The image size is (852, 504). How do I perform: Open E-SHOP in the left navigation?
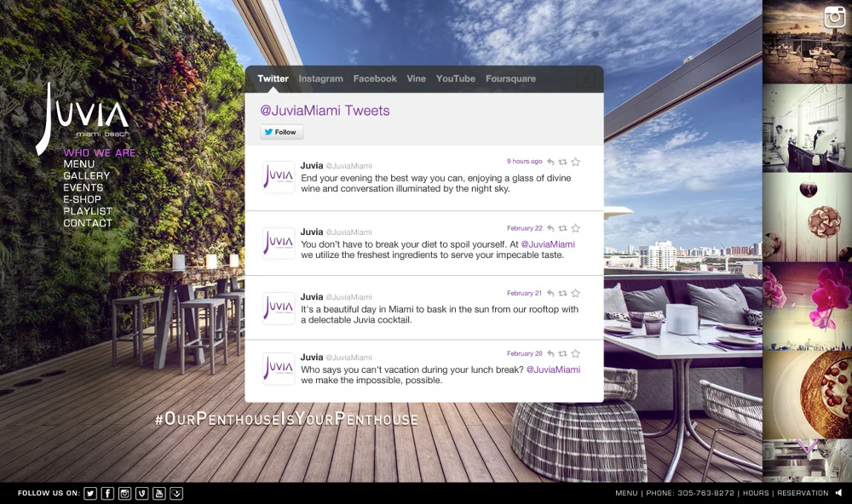82,199
